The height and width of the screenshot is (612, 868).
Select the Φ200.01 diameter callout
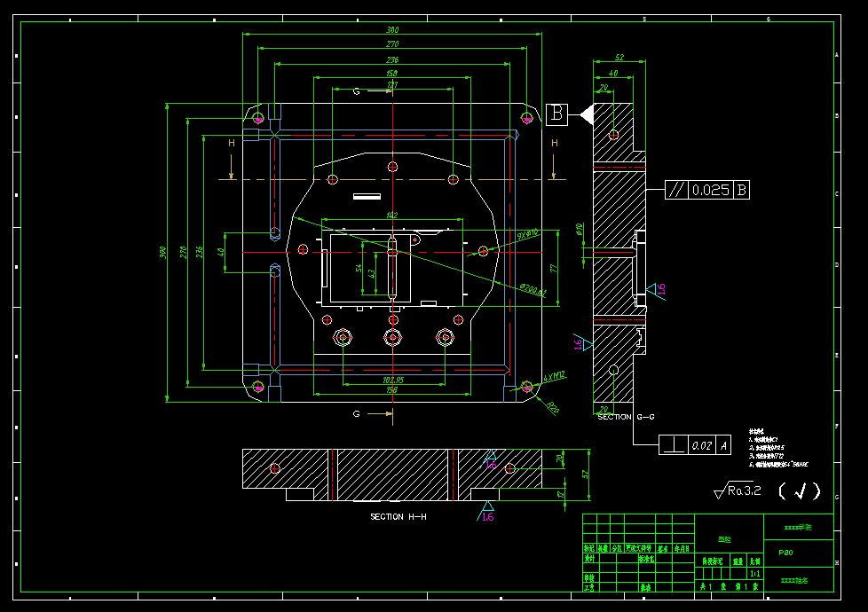tap(533, 289)
